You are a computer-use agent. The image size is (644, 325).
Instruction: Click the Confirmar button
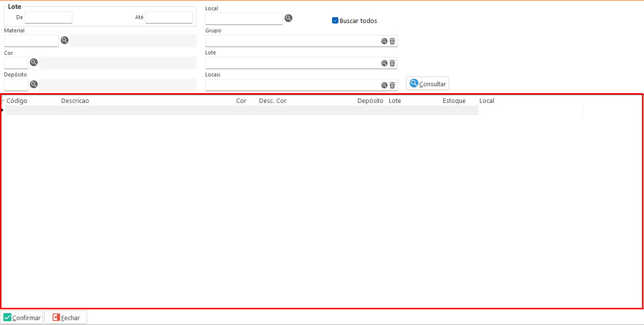(x=22, y=318)
